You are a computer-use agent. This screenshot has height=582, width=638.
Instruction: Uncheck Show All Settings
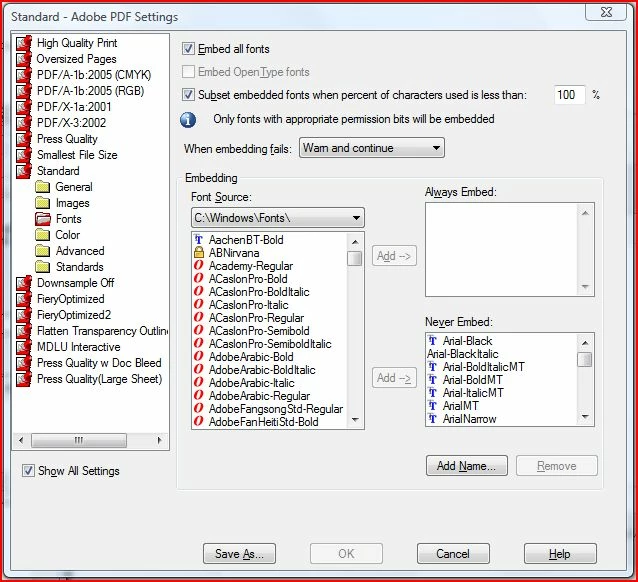28,471
